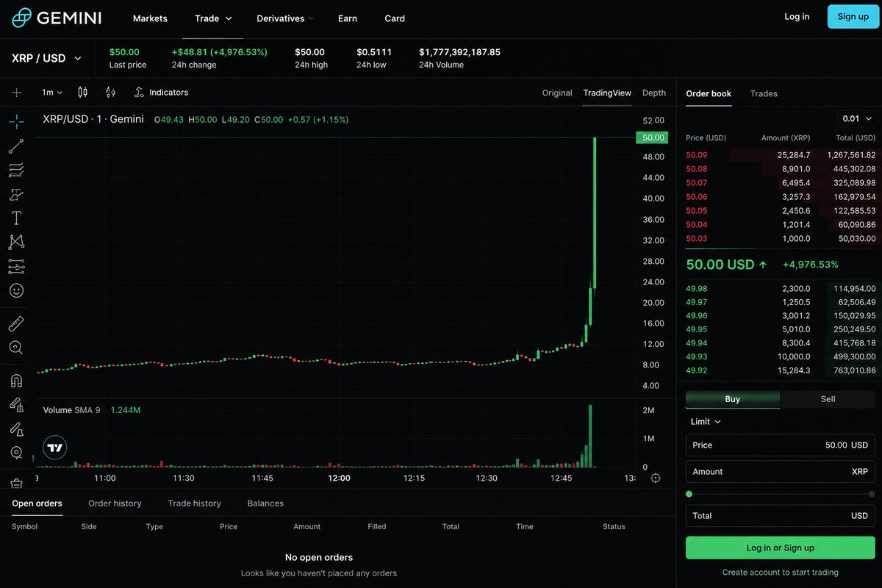Click the Price input field
Viewport: 882px width, 588px height.
(780, 445)
